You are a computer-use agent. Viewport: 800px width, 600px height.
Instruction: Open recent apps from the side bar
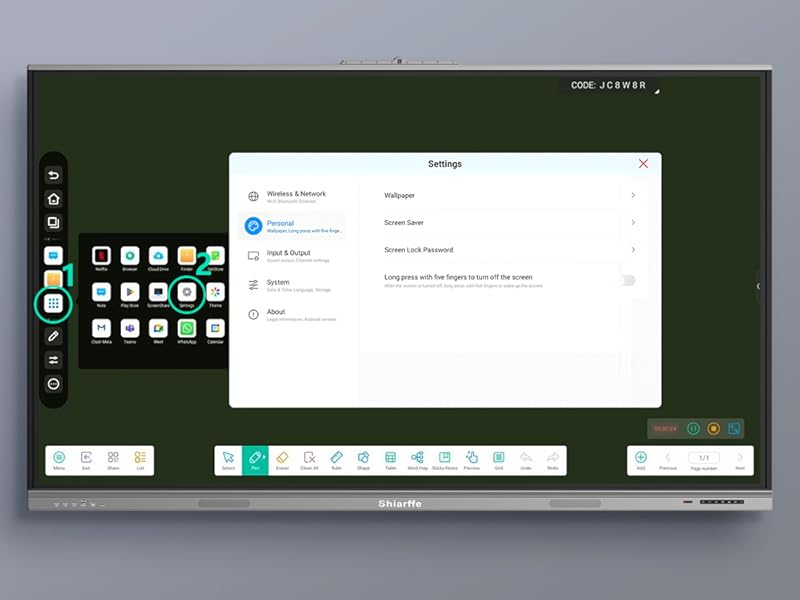pyautogui.click(x=54, y=222)
